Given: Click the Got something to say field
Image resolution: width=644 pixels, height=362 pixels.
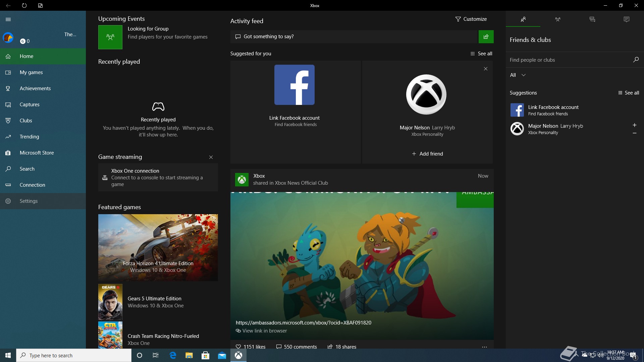Looking at the screenshot, I should coord(354,37).
